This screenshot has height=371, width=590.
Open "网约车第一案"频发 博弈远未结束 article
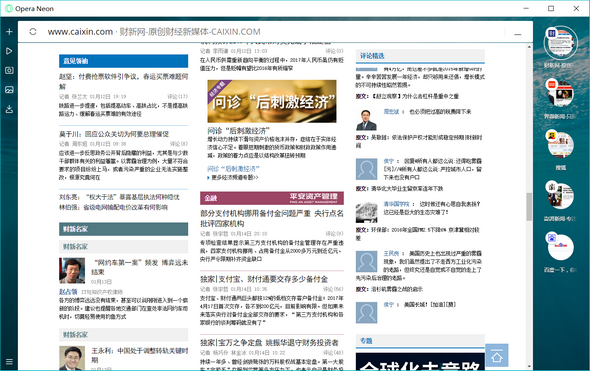(140, 267)
